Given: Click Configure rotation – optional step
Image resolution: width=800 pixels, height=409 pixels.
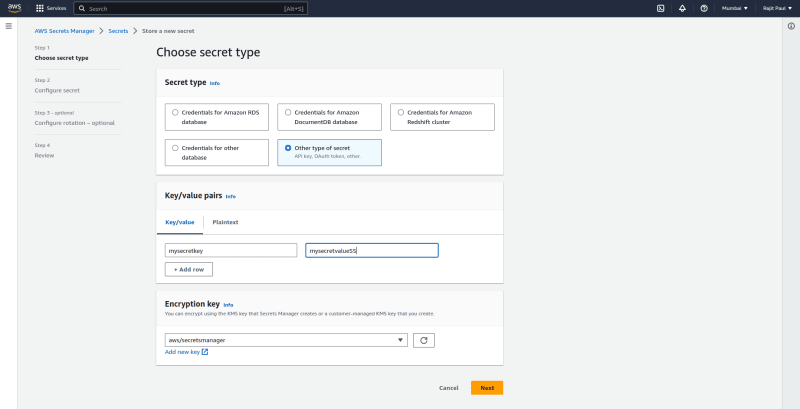Looking at the screenshot, I should pyautogui.click(x=74, y=123).
